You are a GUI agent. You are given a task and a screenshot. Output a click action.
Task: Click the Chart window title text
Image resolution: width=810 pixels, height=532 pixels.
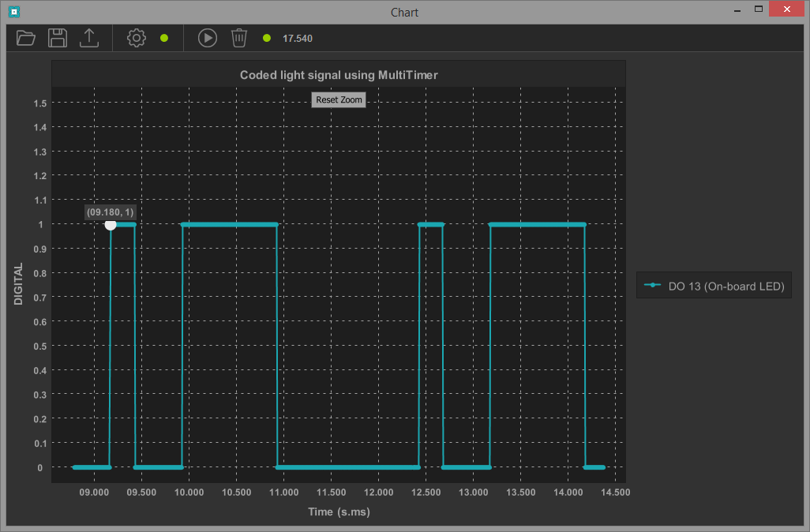(404, 13)
